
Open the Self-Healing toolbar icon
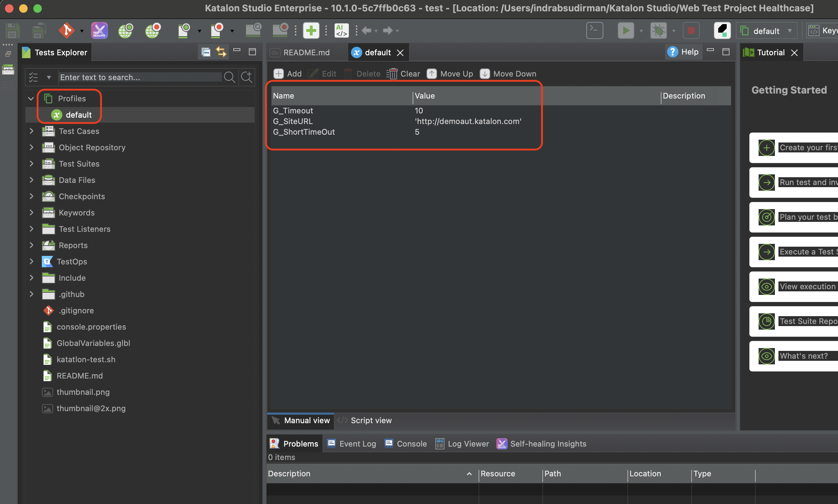tap(99, 31)
